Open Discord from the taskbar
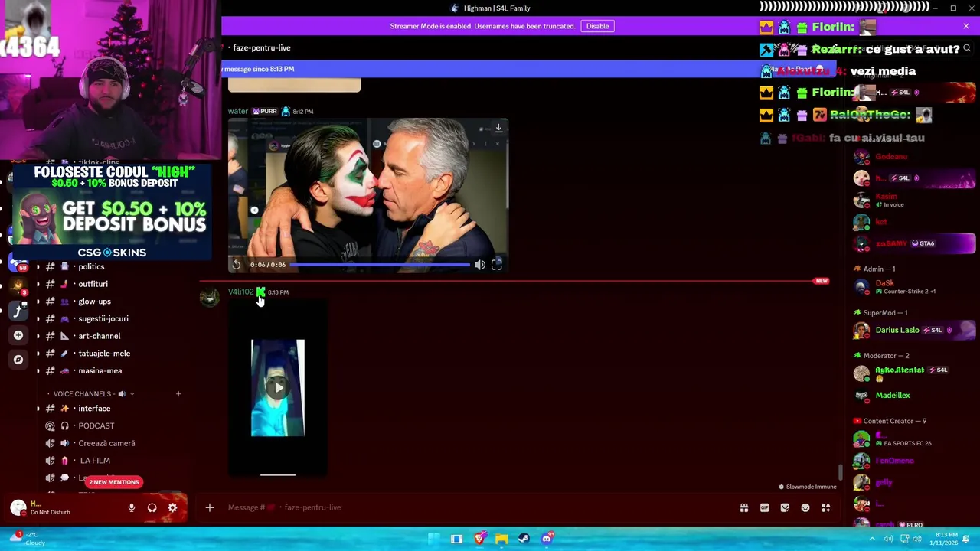 pos(547,539)
